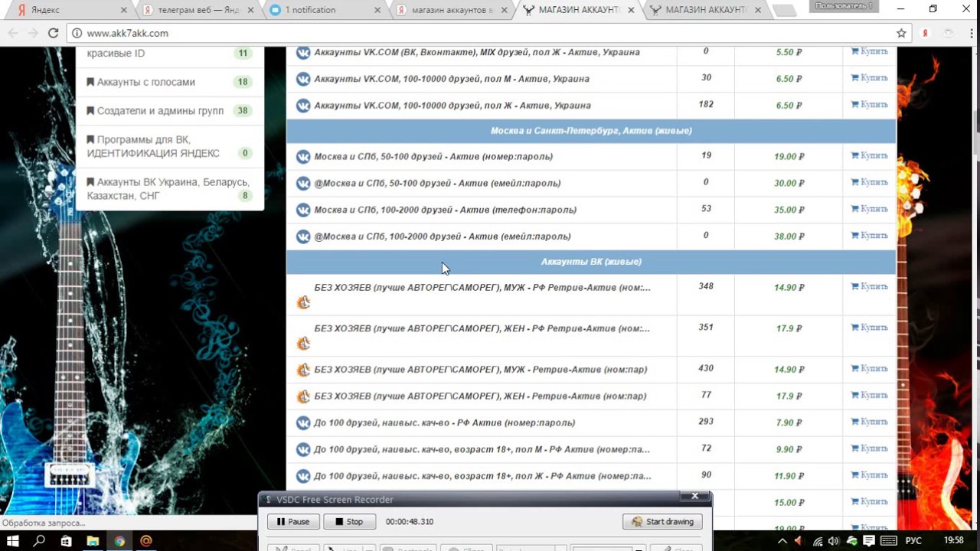Buy Москва и СПб 100-2000 друзей (телефон:пароль)
This screenshot has width=980, height=551.
pyautogui.click(x=869, y=209)
